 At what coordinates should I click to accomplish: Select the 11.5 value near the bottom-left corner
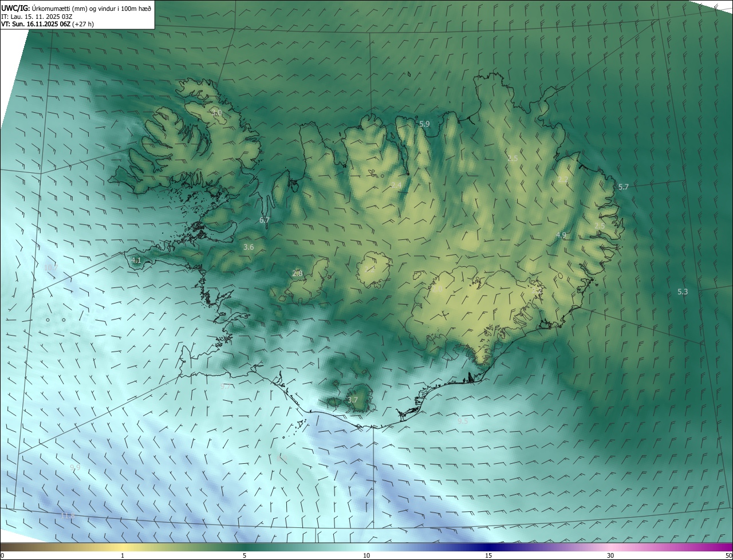coord(68,516)
